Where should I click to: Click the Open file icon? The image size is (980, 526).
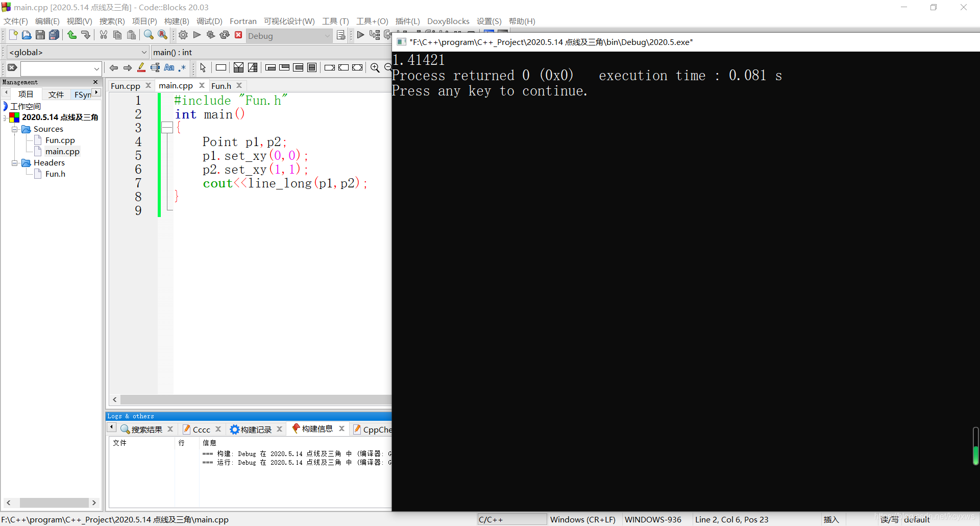tap(27, 35)
